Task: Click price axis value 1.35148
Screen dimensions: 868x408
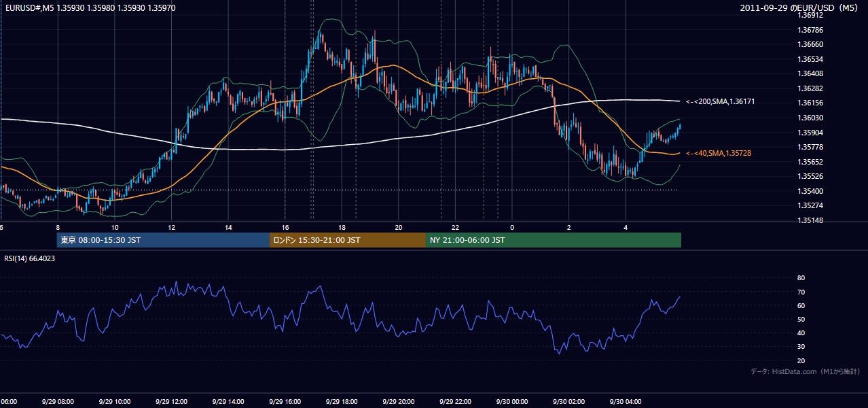Action: point(810,220)
